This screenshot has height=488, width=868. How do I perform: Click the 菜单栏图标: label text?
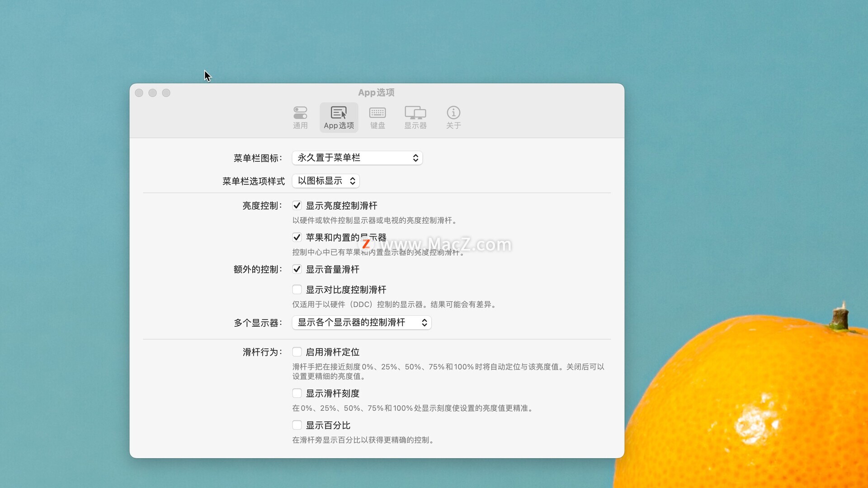tap(258, 158)
